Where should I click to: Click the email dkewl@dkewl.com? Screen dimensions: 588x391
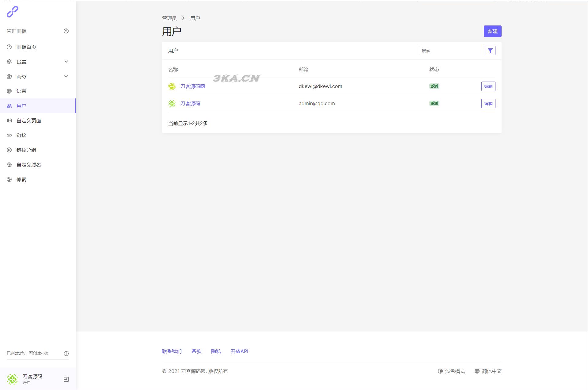click(320, 86)
